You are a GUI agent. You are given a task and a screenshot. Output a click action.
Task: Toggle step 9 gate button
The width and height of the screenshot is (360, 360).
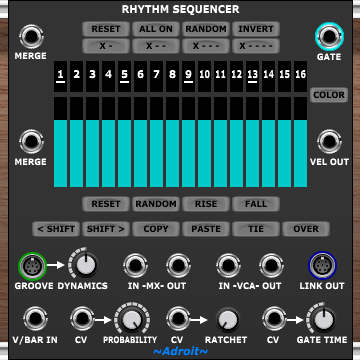[188, 76]
